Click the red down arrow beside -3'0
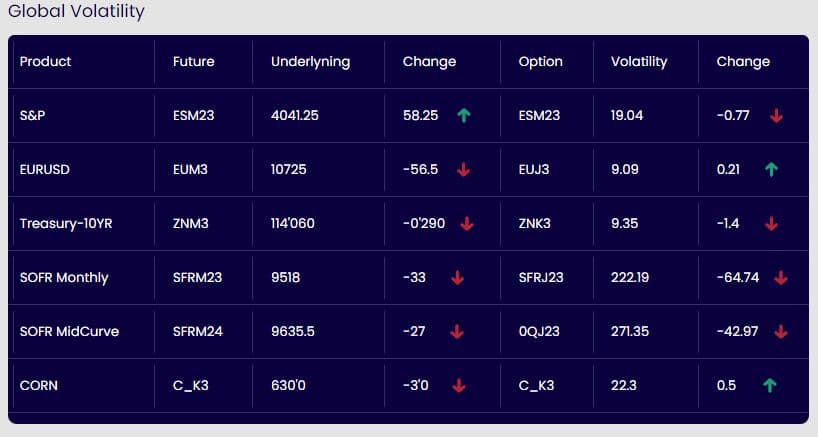 (x=459, y=386)
